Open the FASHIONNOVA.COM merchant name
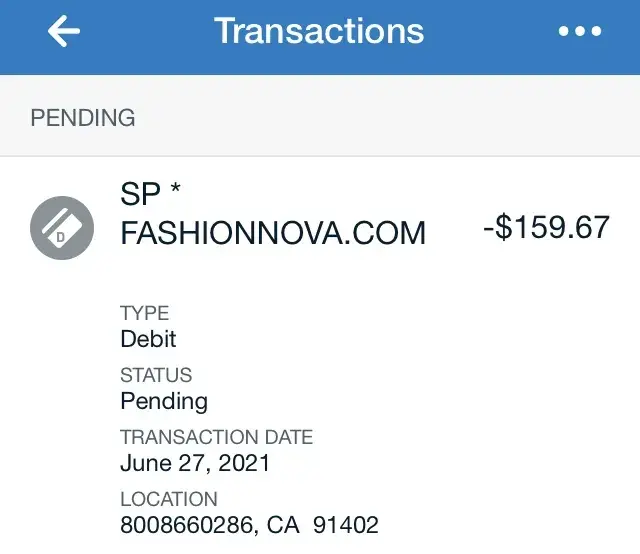Screen dimensions: 640x554 273,233
